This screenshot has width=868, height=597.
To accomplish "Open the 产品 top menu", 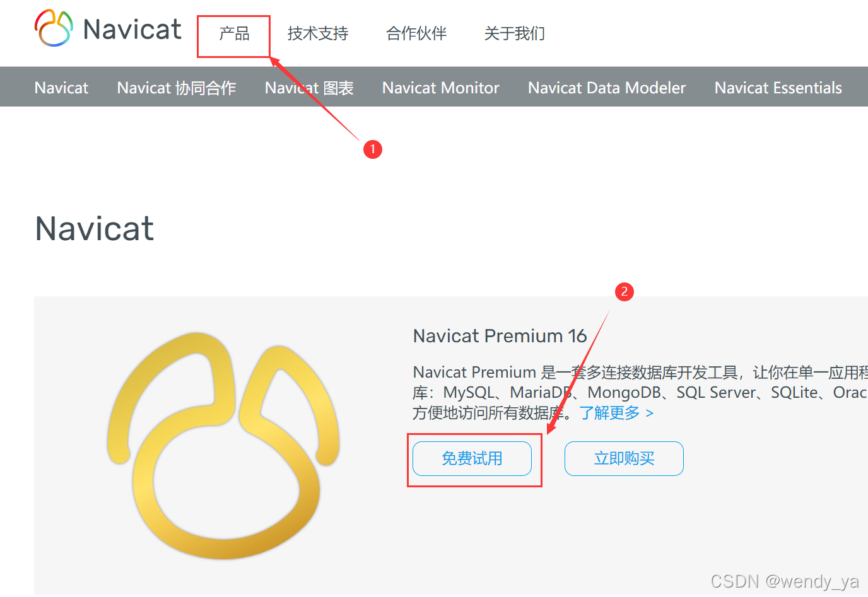I will point(234,33).
